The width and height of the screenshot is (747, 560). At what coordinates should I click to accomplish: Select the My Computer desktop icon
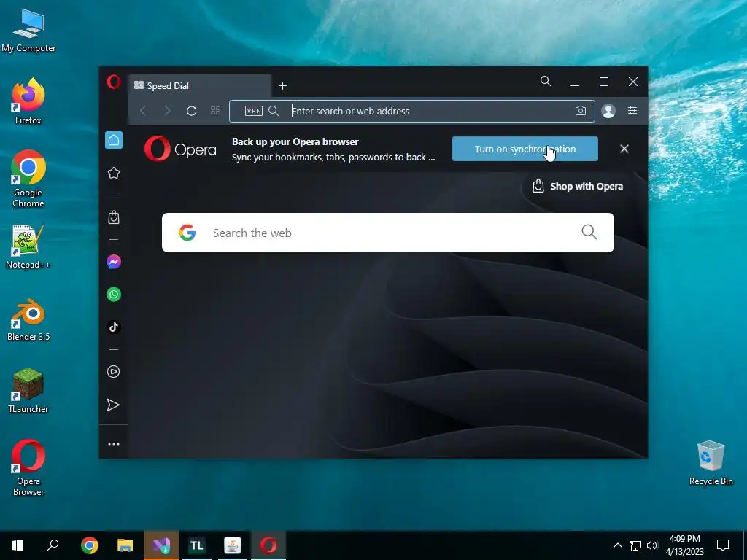(x=28, y=31)
